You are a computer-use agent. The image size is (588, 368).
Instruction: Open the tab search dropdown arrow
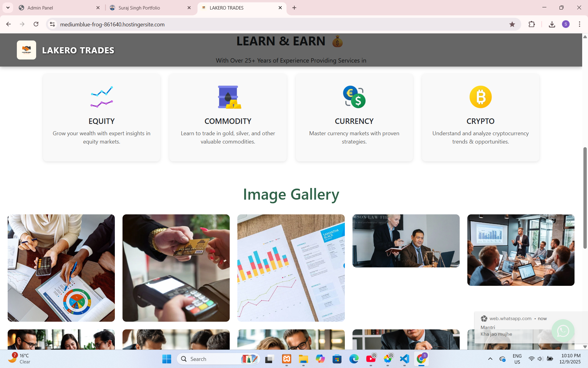tap(8, 8)
